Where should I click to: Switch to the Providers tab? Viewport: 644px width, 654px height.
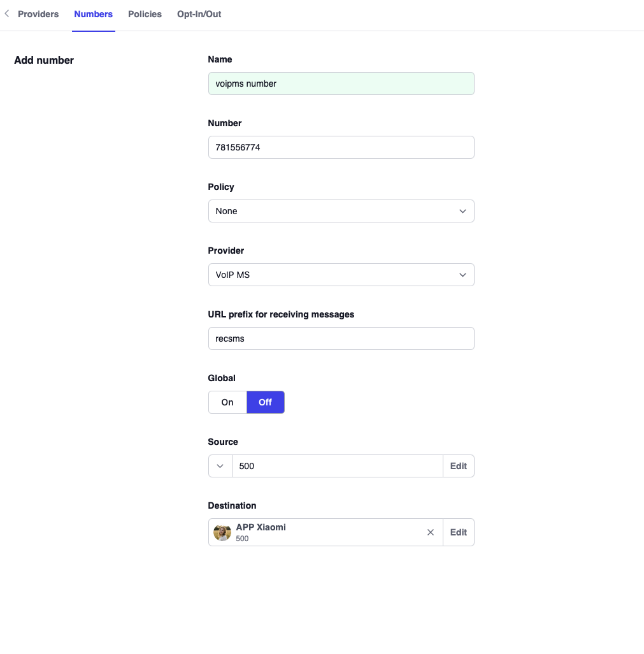point(38,14)
